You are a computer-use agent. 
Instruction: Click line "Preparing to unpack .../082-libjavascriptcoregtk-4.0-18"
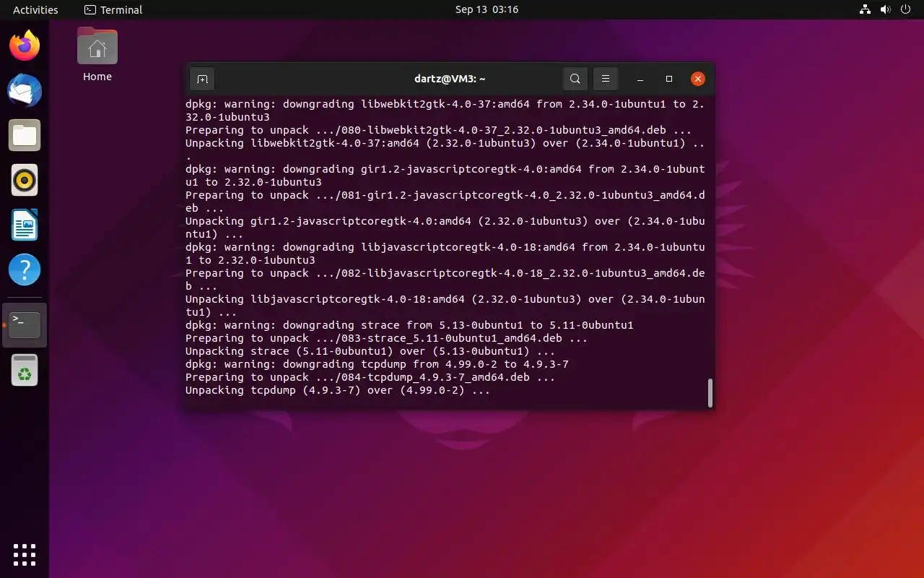pyautogui.click(x=445, y=280)
